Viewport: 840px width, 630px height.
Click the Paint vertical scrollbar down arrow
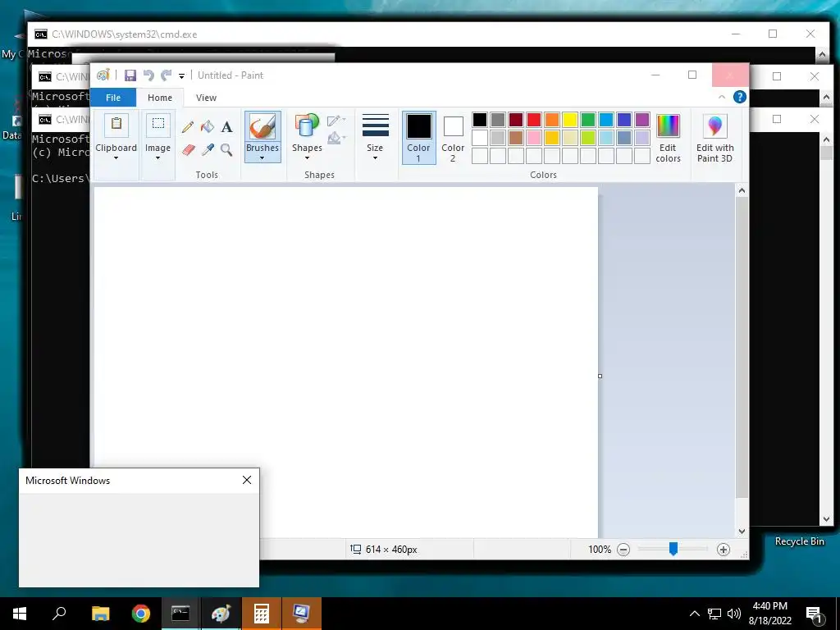click(x=742, y=532)
